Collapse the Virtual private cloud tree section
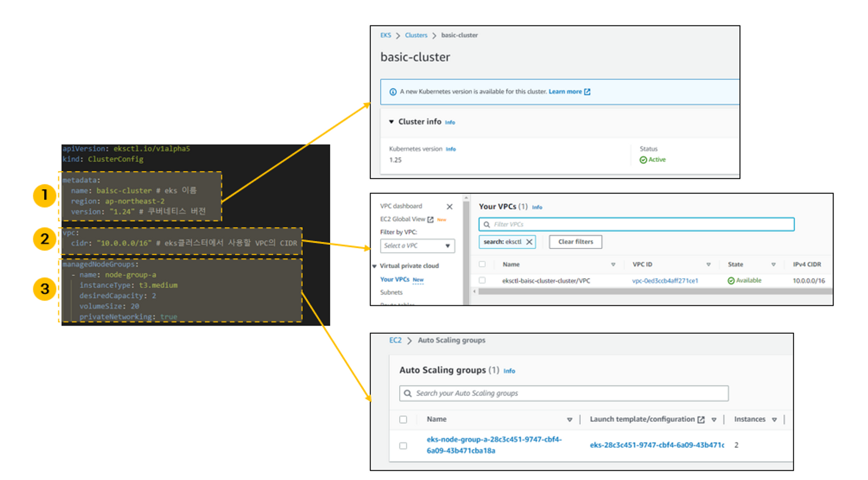The width and height of the screenshot is (868, 480). [x=375, y=266]
